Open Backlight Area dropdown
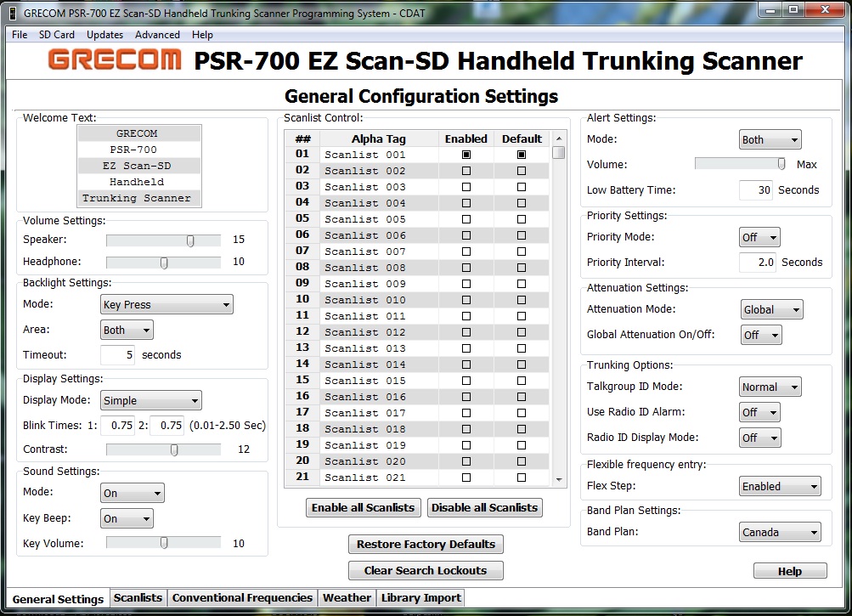This screenshot has width=852, height=616. pos(127,330)
